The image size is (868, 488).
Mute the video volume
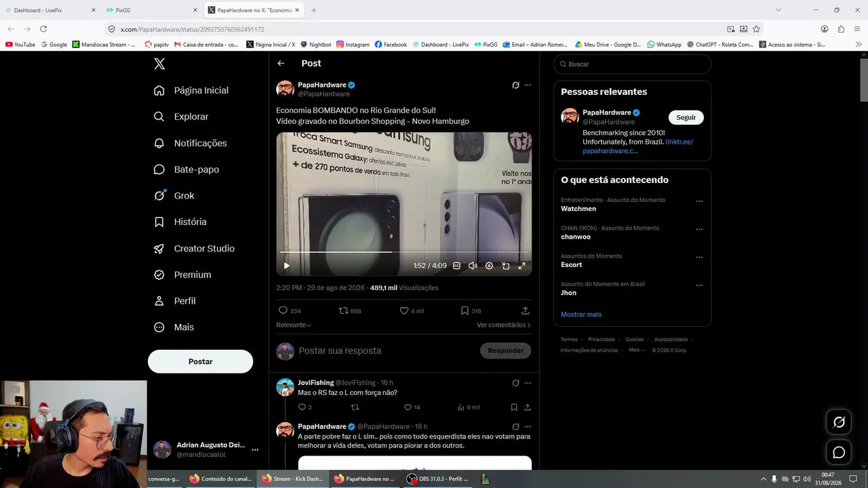coord(473,266)
